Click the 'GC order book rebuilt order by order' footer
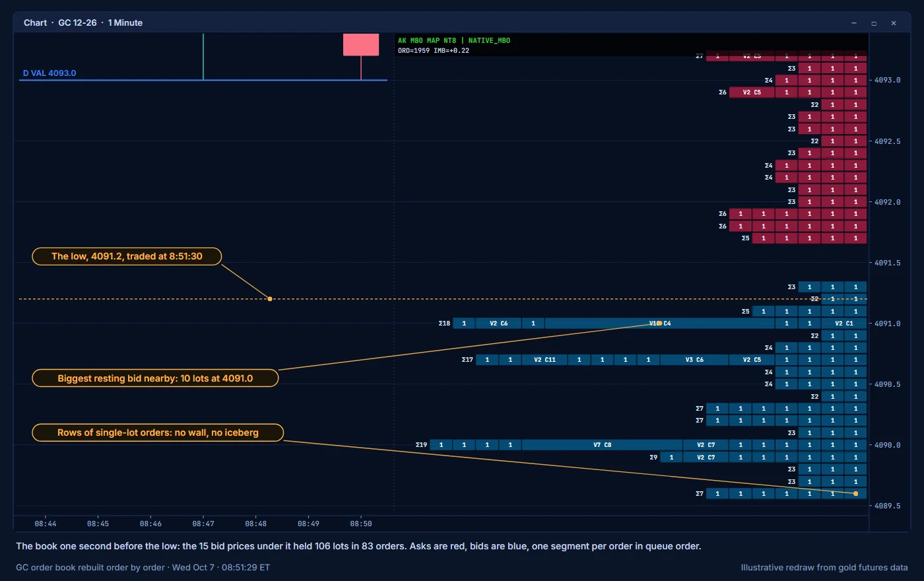This screenshot has height=581, width=924. (x=143, y=567)
